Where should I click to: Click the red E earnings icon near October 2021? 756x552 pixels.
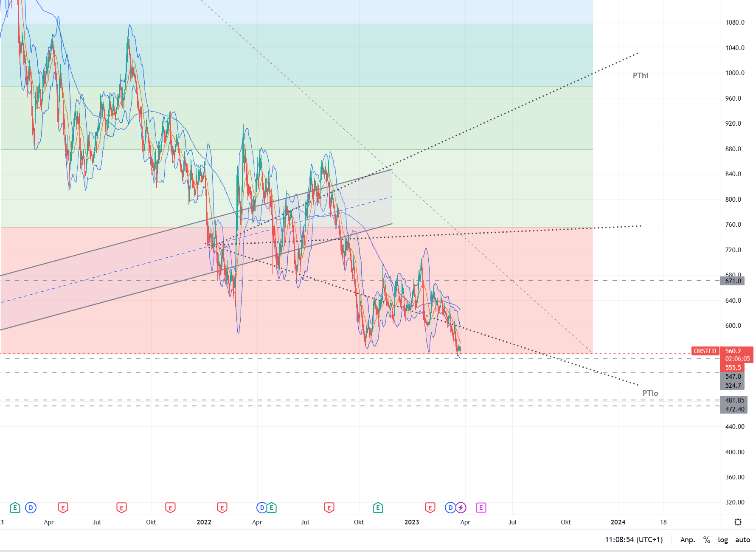pos(170,507)
